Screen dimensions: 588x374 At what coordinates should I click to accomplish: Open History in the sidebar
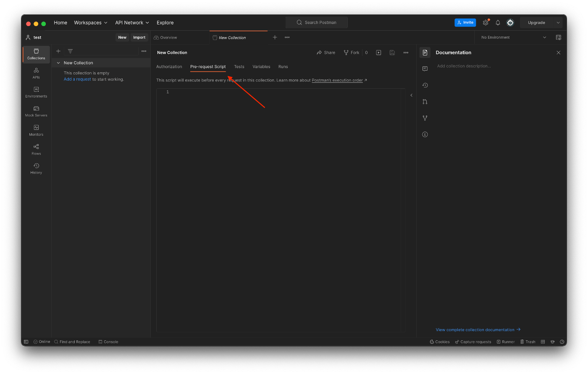coord(36,169)
